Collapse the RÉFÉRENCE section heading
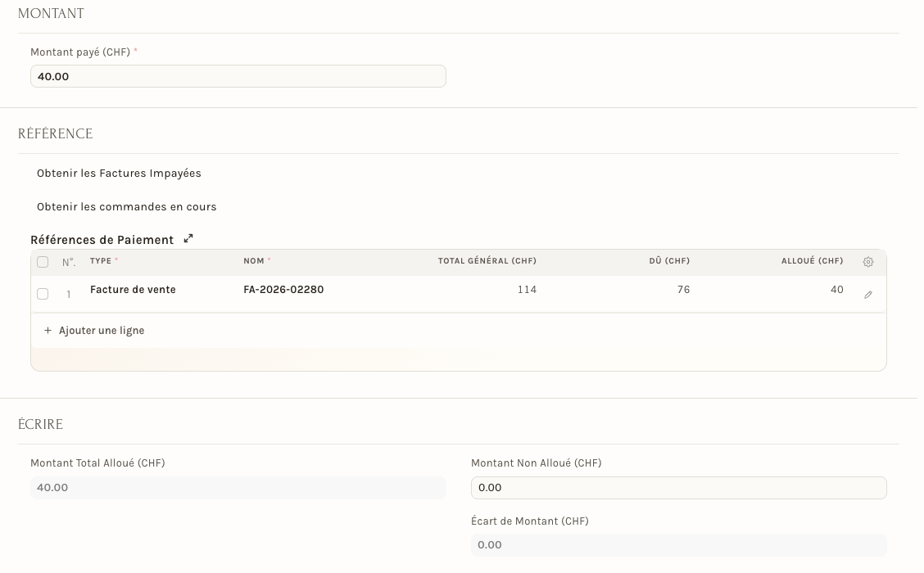Image resolution: width=924 pixels, height=573 pixels. (x=56, y=133)
